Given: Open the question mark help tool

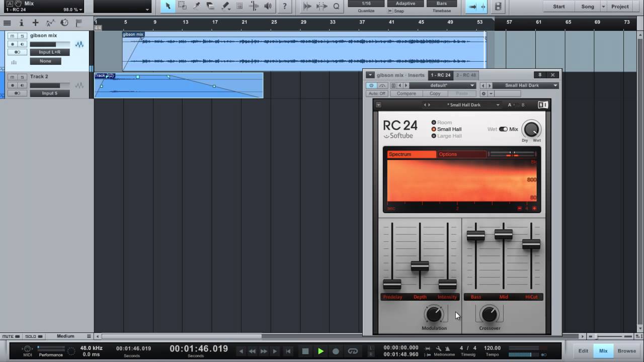Looking at the screenshot, I should point(285,6).
